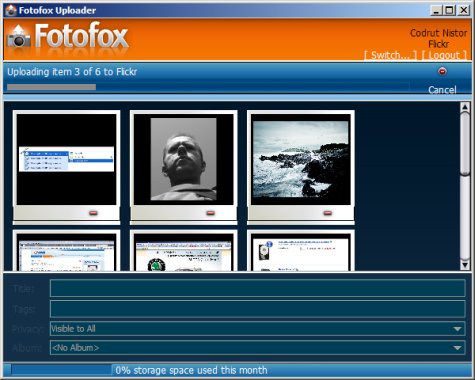Select the ocean waves and rocks thumbnail

coord(301,159)
